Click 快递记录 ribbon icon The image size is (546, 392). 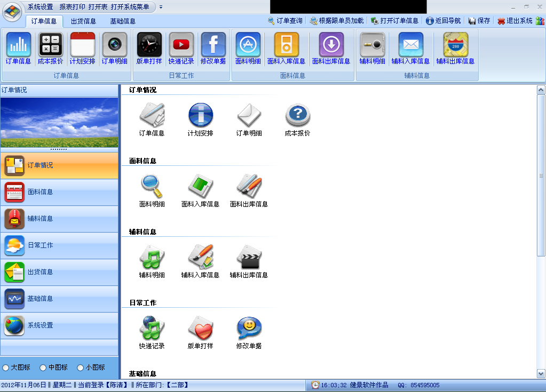[181, 45]
